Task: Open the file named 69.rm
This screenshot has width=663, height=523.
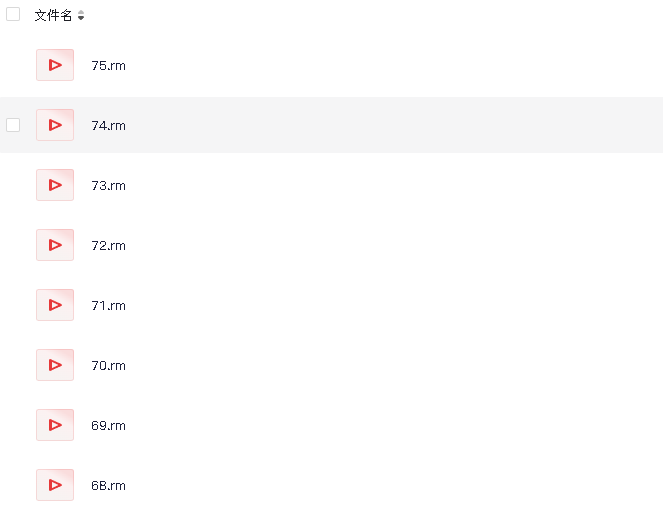Action: pos(109,426)
